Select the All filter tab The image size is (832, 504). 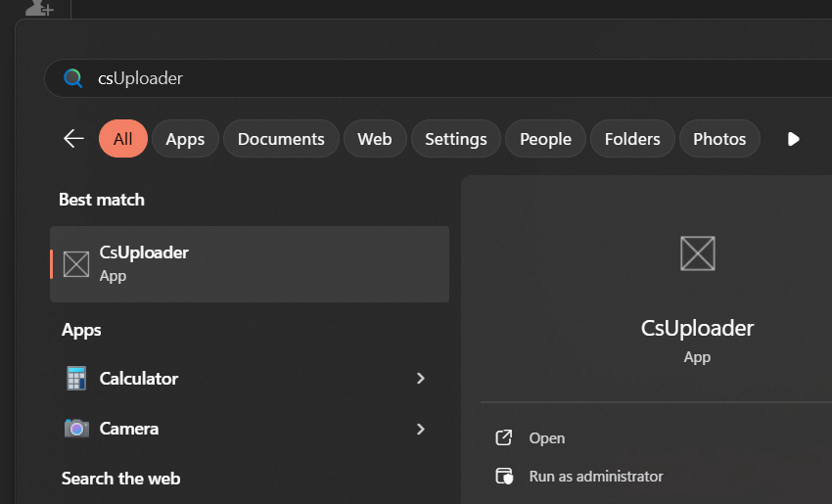click(x=122, y=139)
